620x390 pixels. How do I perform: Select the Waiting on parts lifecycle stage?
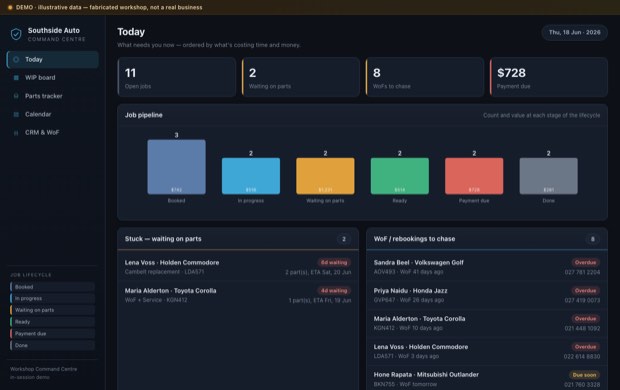coord(53,310)
